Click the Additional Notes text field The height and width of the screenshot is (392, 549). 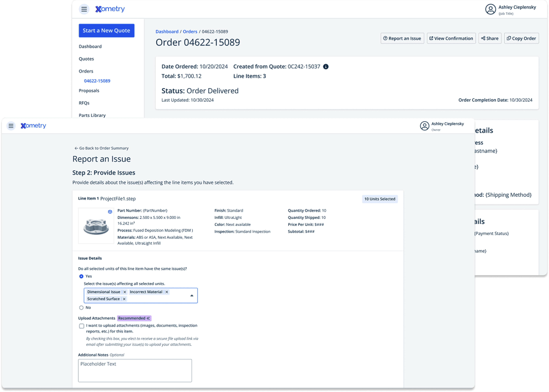pyautogui.click(x=135, y=370)
